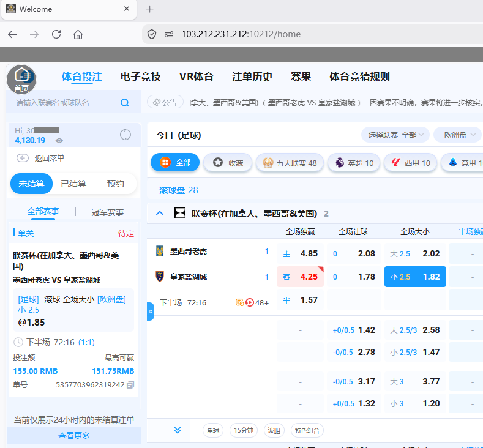Click 查看更多 to view more bets

tap(74, 436)
